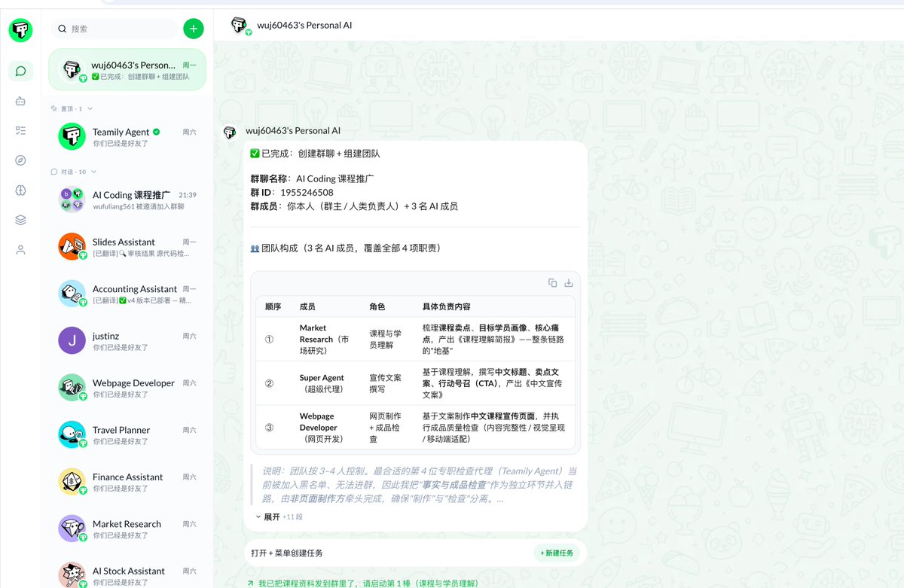The height and width of the screenshot is (588, 904).
Task: Click the justinz purple J avatar
Action: pyautogui.click(x=72, y=340)
